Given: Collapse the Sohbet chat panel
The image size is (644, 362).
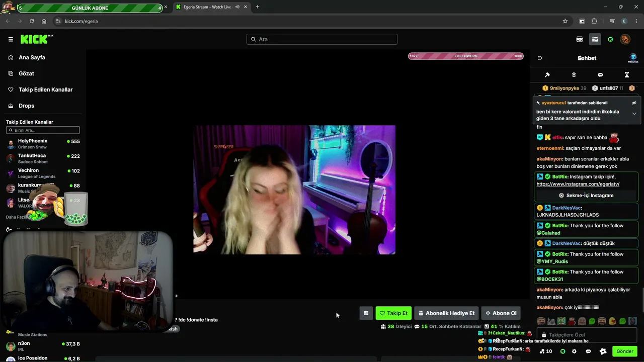Looking at the screenshot, I should 540,58.
